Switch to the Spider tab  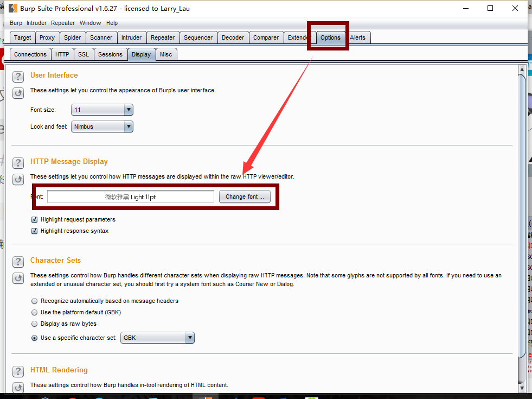click(x=73, y=37)
